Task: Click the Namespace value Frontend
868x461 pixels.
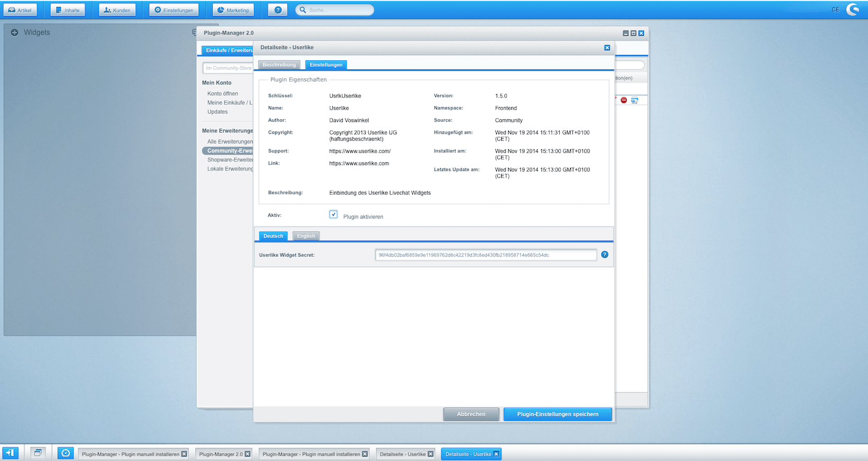Action: [506, 108]
